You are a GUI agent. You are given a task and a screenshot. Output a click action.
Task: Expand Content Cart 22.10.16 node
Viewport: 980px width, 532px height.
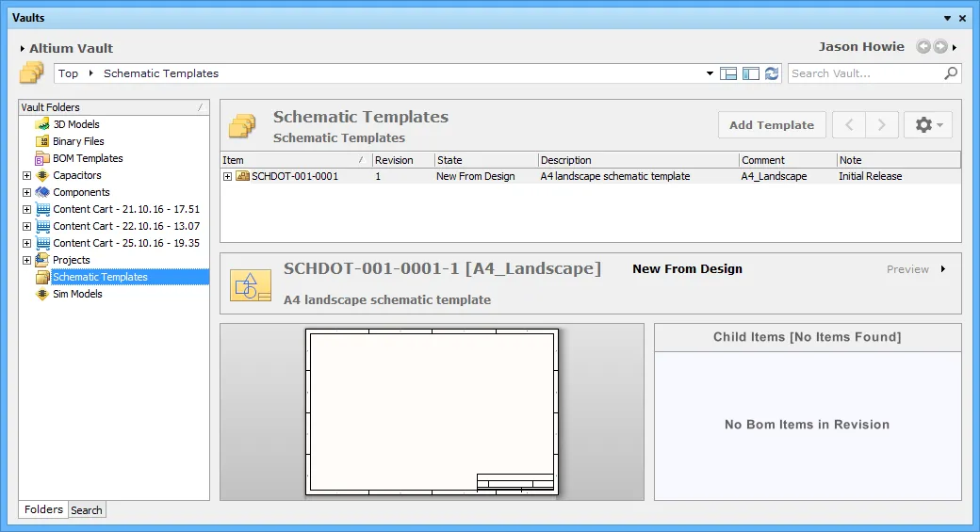coord(27,226)
